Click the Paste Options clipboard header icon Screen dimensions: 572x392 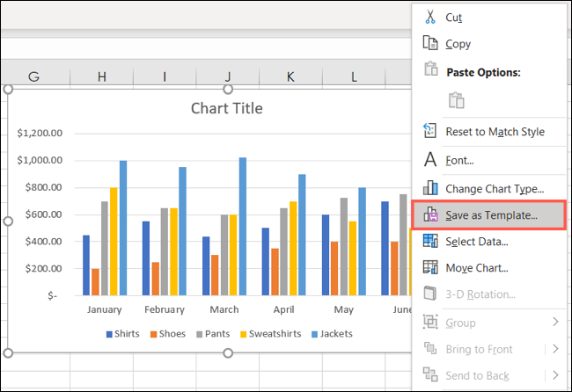tap(431, 69)
